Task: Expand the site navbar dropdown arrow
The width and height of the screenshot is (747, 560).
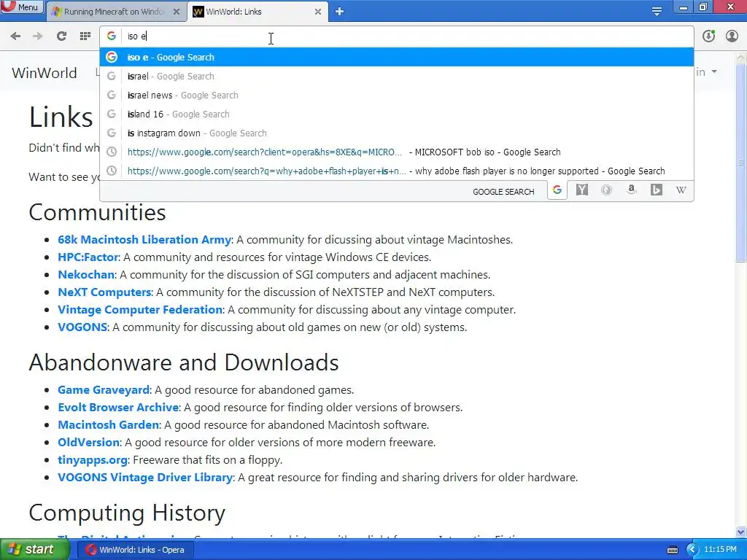Action: tap(714, 72)
